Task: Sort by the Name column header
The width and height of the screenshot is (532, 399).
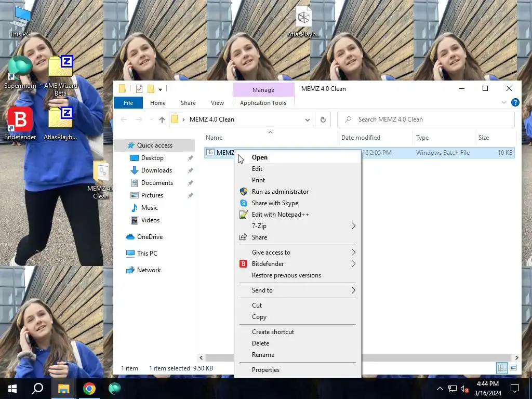Action: pos(214,137)
